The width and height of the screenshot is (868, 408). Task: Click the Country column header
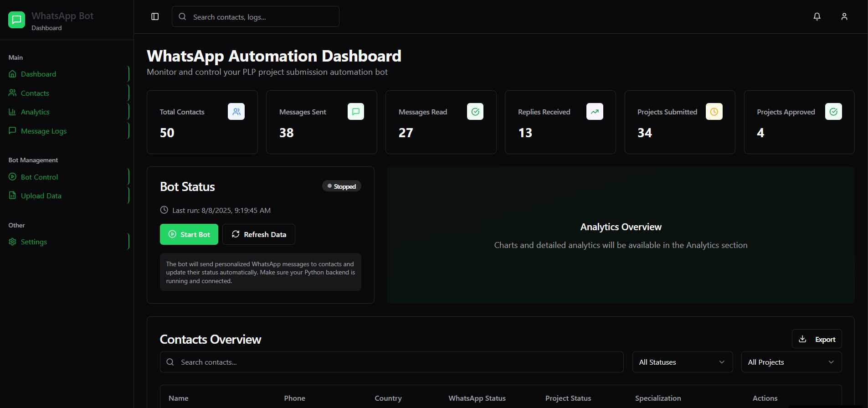click(388, 398)
